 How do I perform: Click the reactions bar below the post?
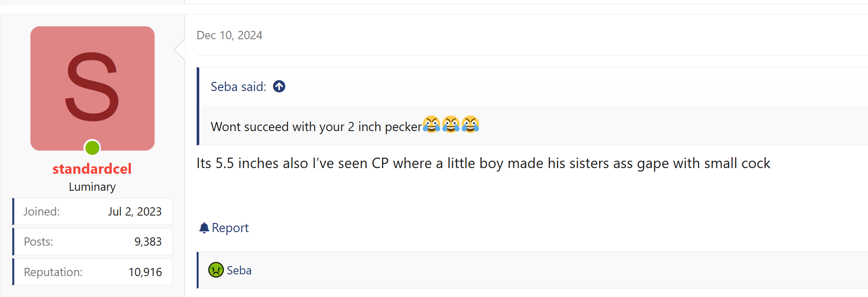click(522, 270)
